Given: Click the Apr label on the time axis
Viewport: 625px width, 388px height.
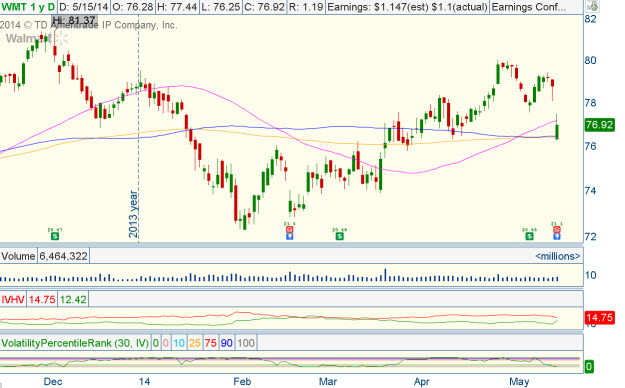Looking at the screenshot, I should 421,382.
